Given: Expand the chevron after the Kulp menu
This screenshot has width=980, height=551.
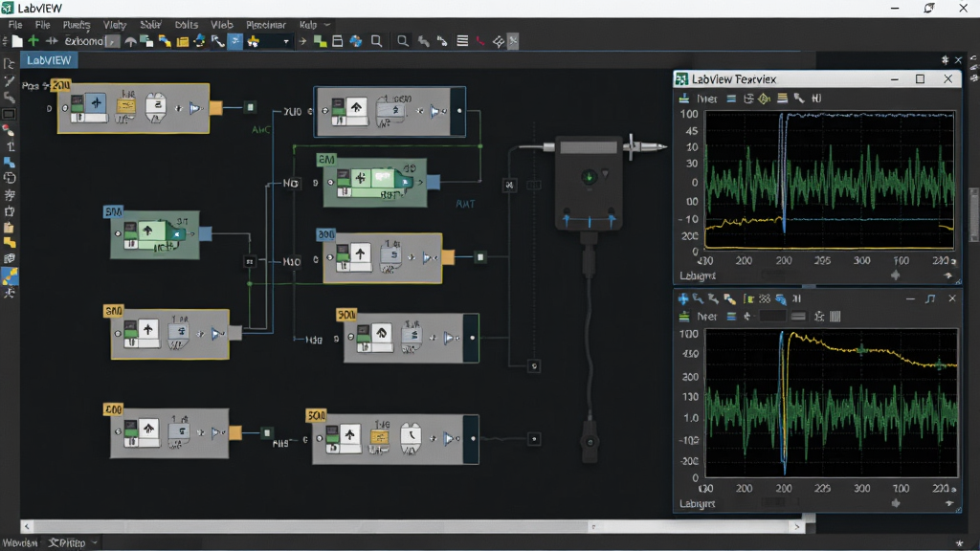Looking at the screenshot, I should click(x=327, y=24).
